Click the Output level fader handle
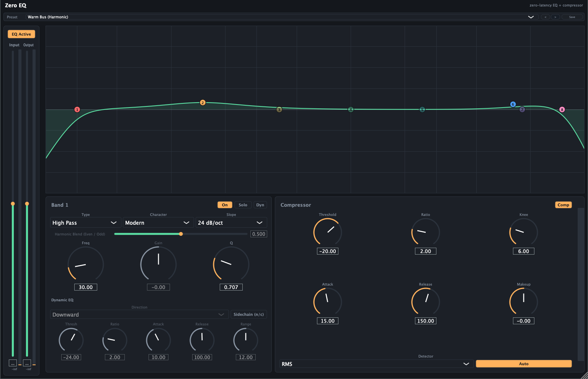588x379 pixels. [27, 204]
